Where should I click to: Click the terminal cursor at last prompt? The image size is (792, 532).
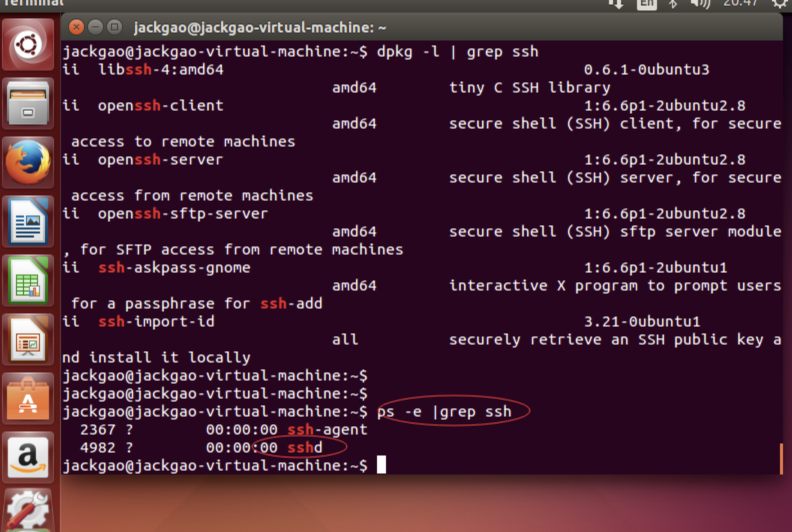point(381,464)
